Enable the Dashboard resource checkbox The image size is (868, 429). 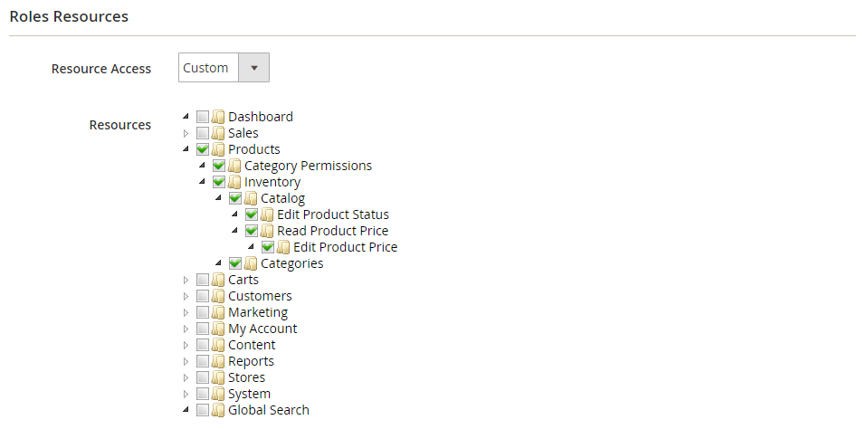click(203, 117)
